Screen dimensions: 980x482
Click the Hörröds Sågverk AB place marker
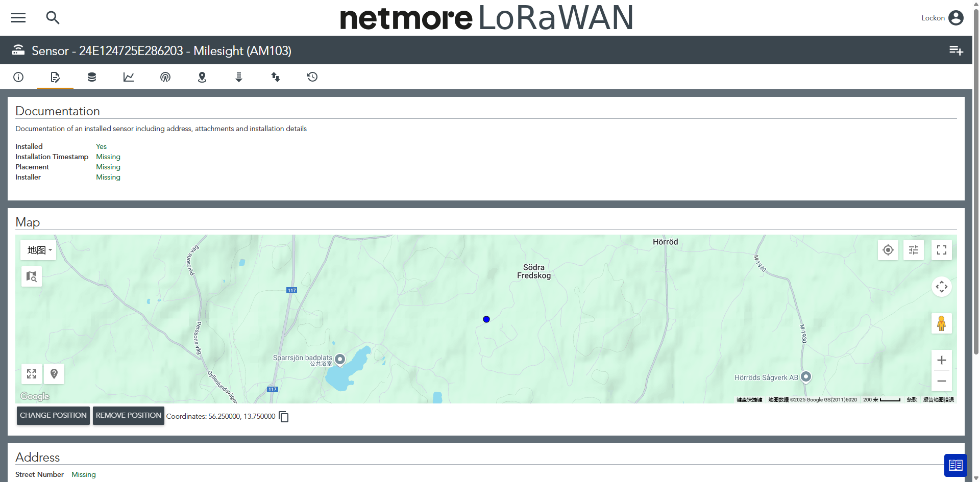pyautogui.click(x=806, y=377)
